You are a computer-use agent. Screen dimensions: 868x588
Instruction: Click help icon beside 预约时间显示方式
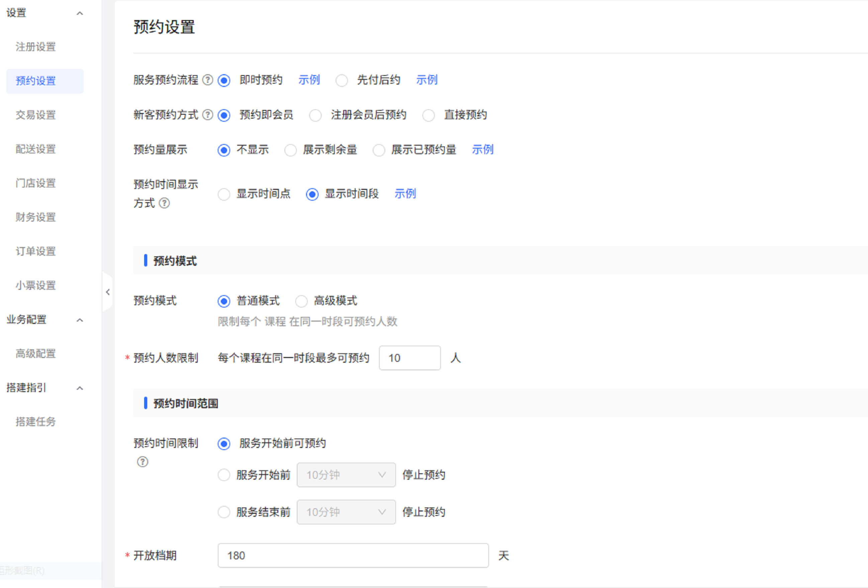pos(164,203)
